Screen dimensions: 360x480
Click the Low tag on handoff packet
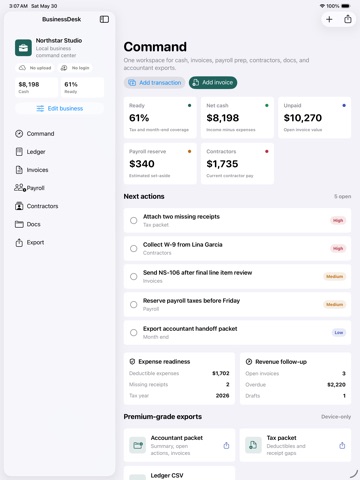point(339,332)
